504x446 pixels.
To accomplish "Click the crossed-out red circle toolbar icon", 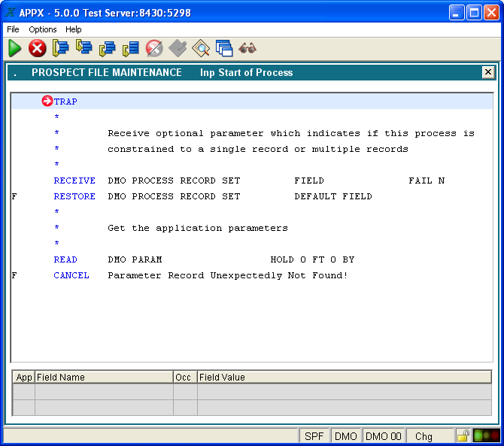I will coord(154,48).
